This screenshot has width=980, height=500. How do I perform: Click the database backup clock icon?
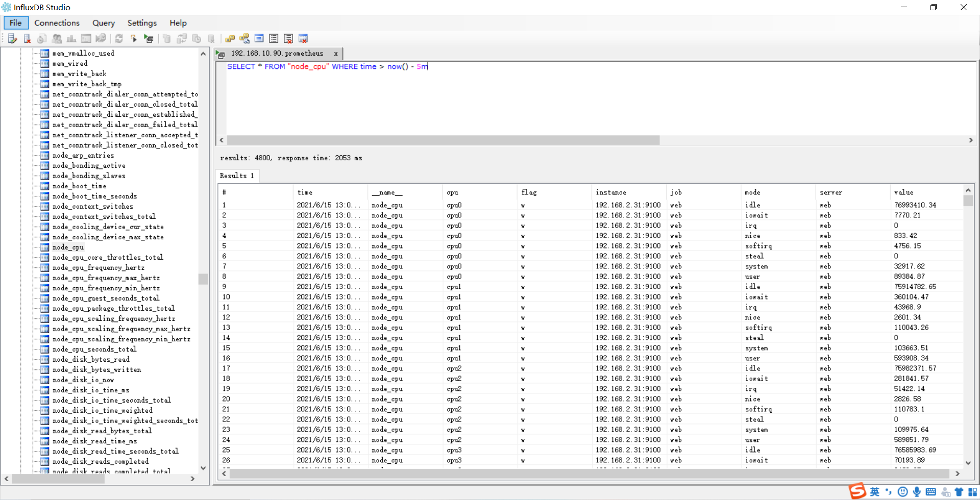tap(197, 39)
